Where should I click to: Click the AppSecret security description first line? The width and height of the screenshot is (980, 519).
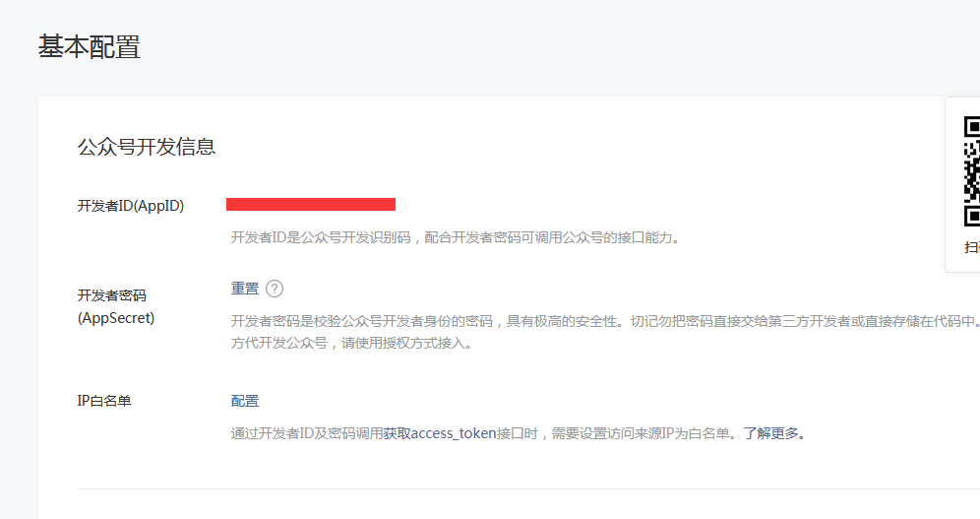pyautogui.click(x=605, y=321)
